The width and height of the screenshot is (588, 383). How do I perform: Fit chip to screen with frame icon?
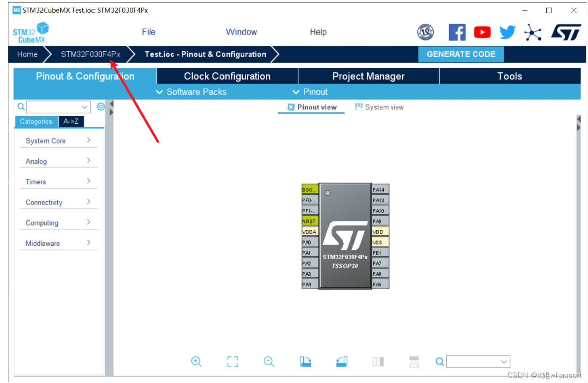pyautogui.click(x=233, y=362)
